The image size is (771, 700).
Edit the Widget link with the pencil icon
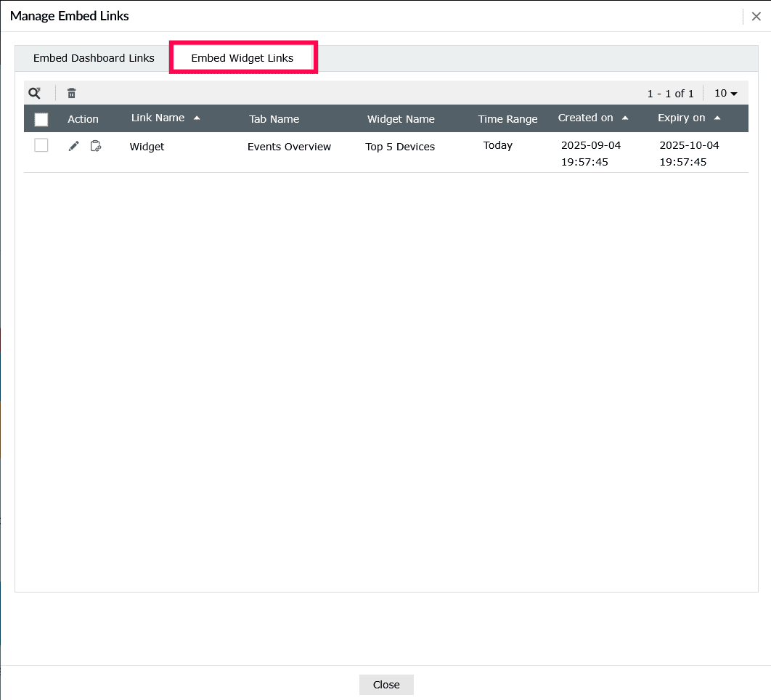click(73, 145)
